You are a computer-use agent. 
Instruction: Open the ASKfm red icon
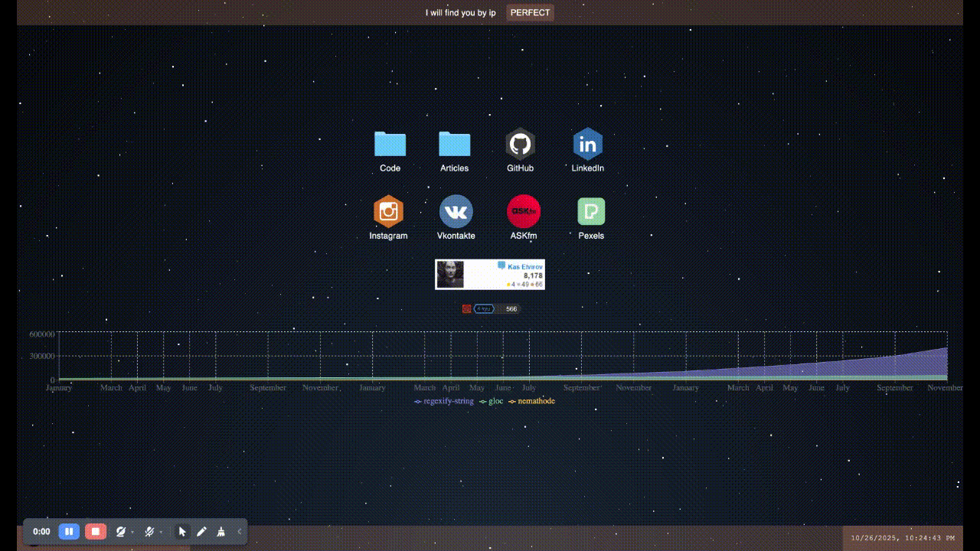pyautogui.click(x=524, y=212)
